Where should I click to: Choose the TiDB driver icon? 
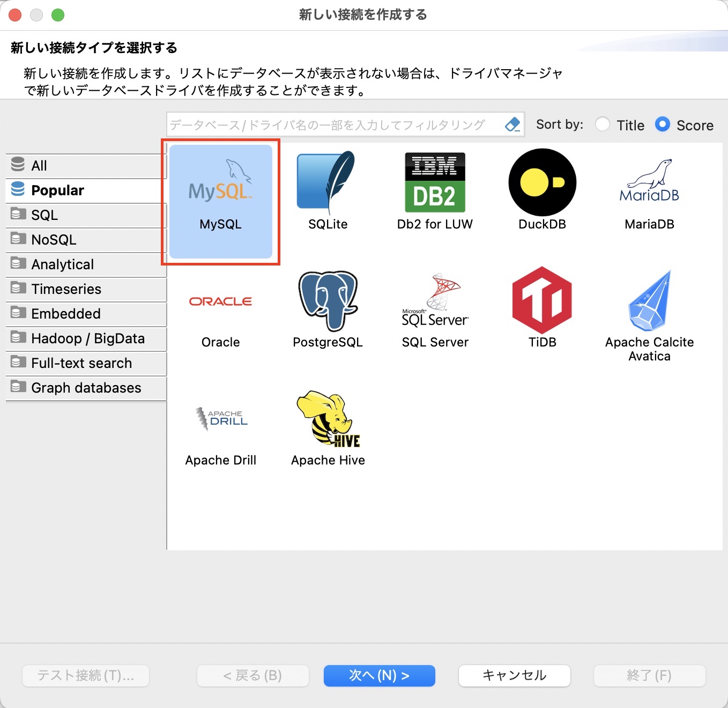click(x=542, y=300)
